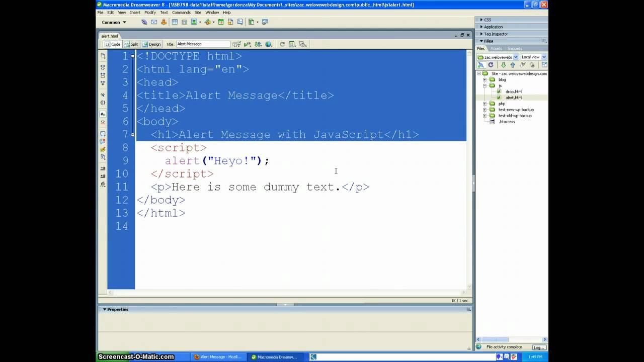Switch to Code view
Image resolution: width=644 pixels, height=362 pixels.
pos(113,44)
